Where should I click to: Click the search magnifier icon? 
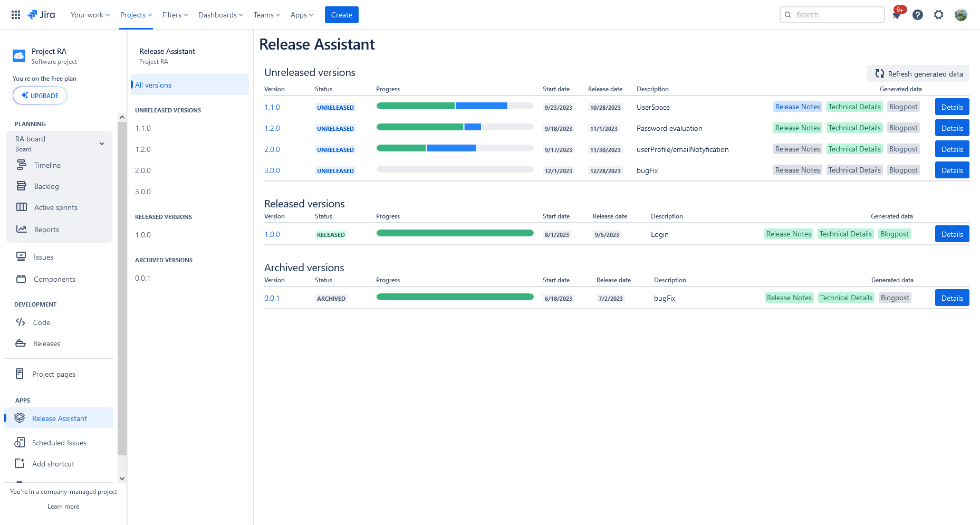point(788,15)
